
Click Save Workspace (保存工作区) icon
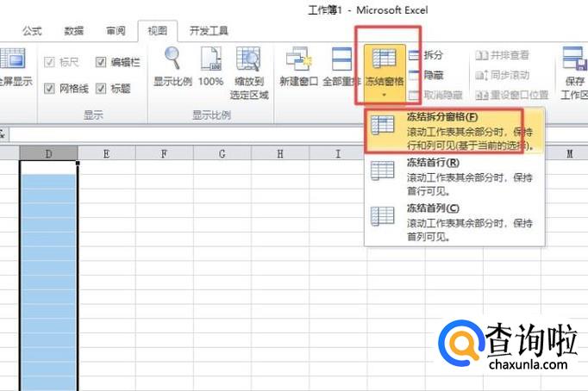pyautogui.click(x=575, y=59)
